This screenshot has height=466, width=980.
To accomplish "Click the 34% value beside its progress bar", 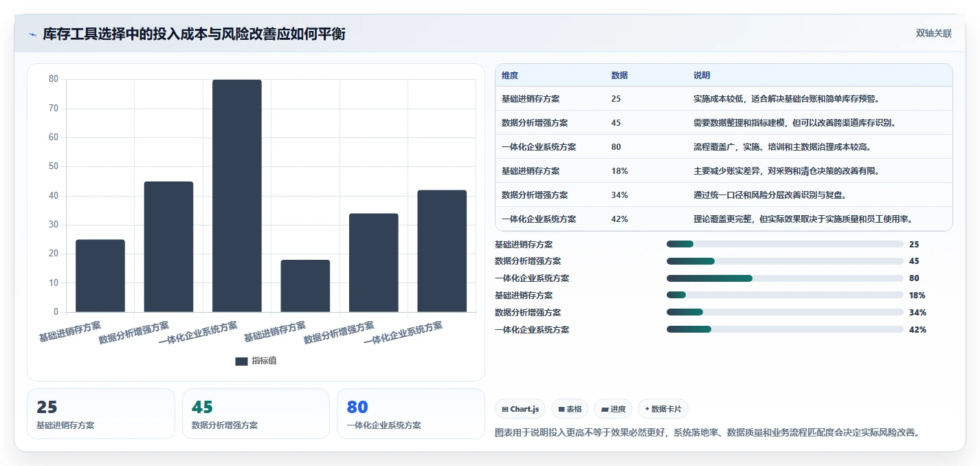I will click(x=917, y=312).
